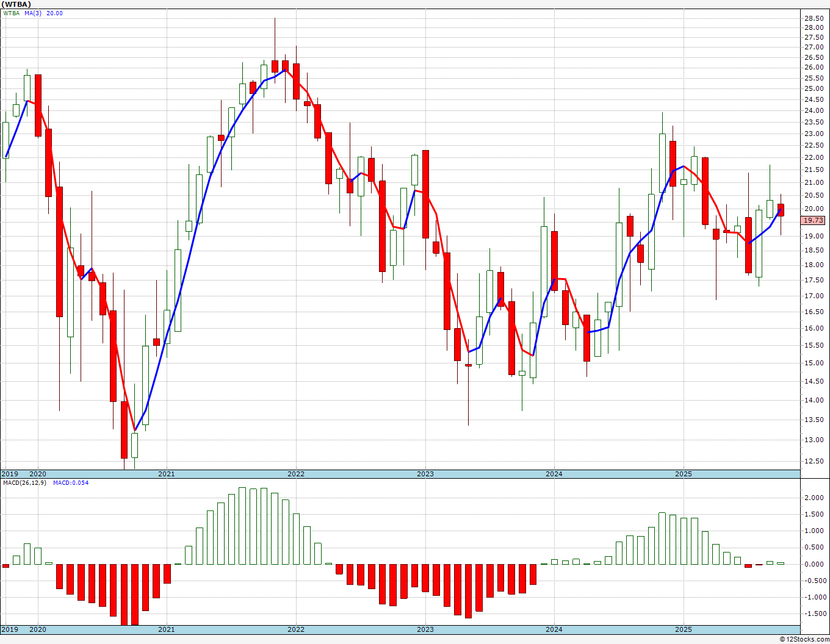Viewport: 830px width, 644px height.
Task: Click the -0.500 MACD axis label
Action: (x=814, y=581)
